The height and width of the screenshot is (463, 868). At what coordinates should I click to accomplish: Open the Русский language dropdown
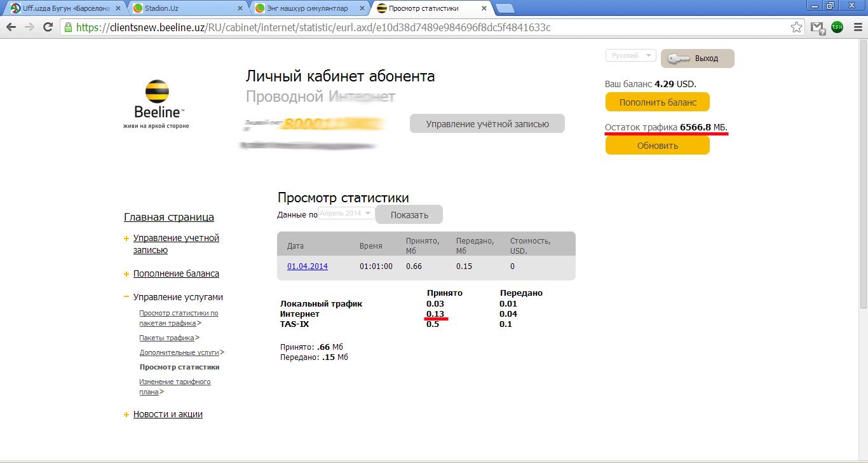pos(630,56)
